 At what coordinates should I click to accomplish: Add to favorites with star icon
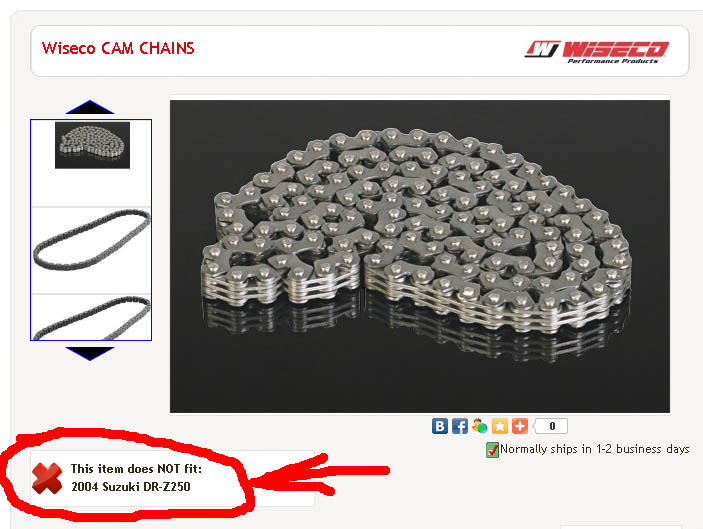tap(499, 426)
